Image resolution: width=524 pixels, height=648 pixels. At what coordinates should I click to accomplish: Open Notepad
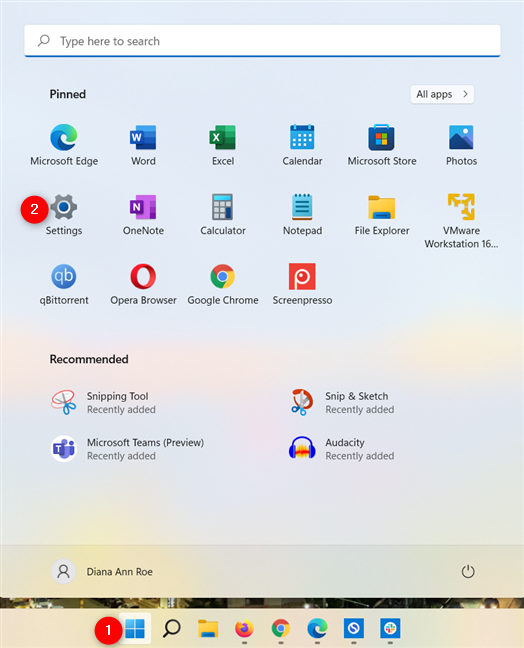[x=302, y=214]
